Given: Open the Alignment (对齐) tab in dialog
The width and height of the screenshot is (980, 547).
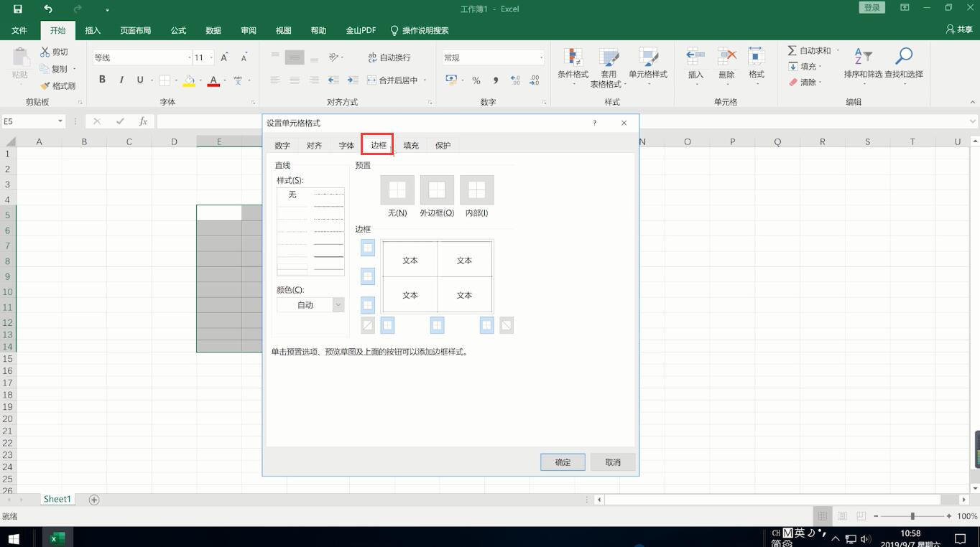Looking at the screenshot, I should click(314, 145).
